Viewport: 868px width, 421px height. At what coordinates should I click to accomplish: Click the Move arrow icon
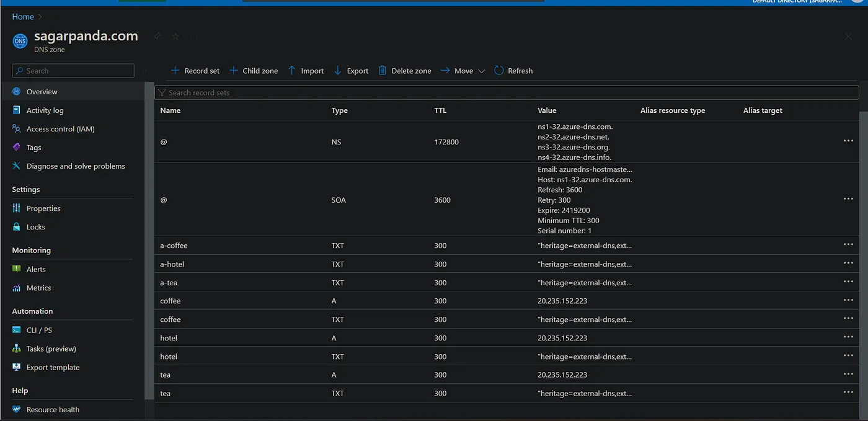445,71
